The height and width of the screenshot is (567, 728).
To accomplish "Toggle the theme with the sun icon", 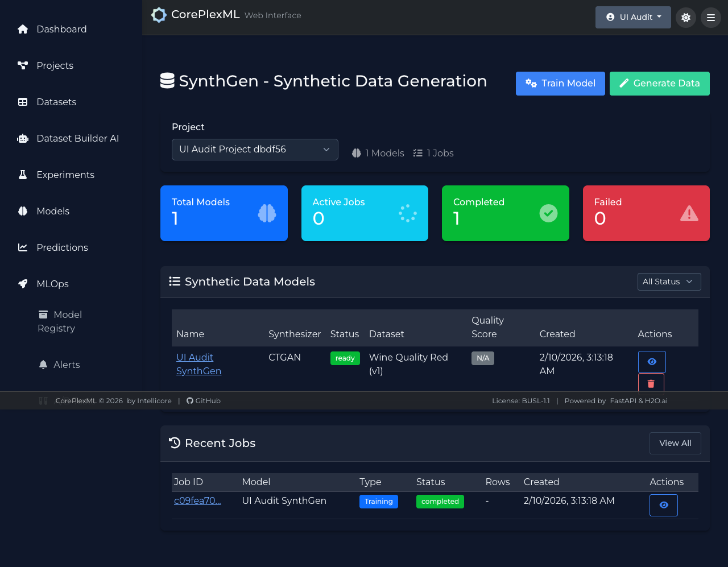I will 686,18.
